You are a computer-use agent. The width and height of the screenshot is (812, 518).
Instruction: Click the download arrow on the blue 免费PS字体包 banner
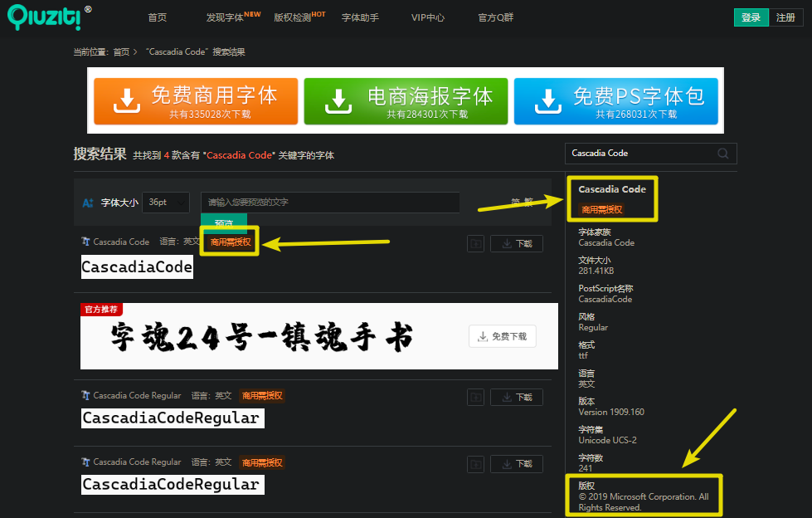click(x=547, y=100)
